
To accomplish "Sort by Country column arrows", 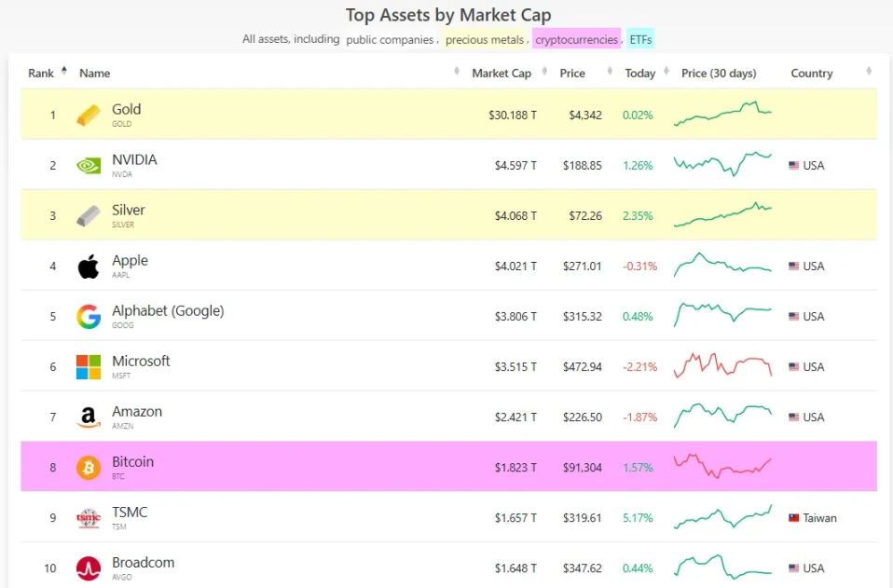I will click(x=869, y=71).
